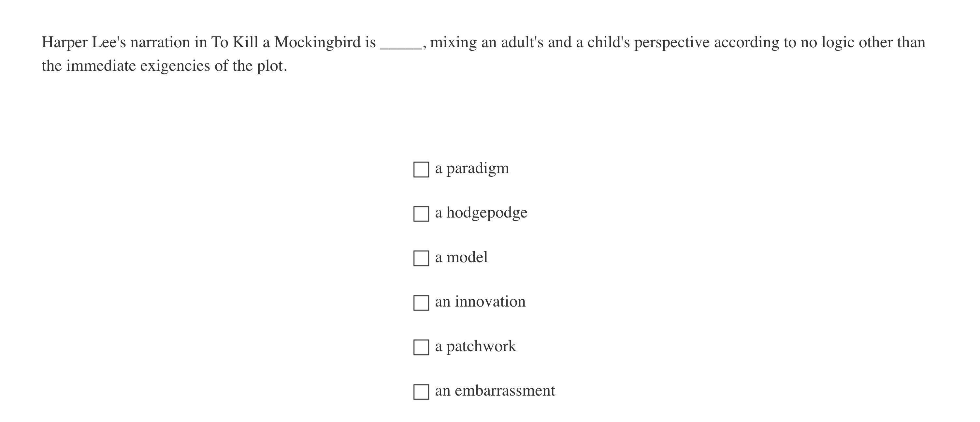Click the label text "a hodgepodge"
Image resolution: width=980 pixels, height=422 pixels.
(481, 213)
